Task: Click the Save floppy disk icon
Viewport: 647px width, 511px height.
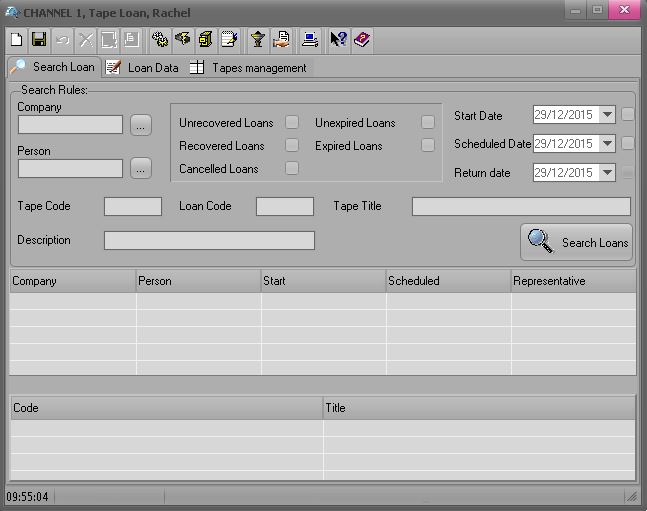Action: (39, 40)
